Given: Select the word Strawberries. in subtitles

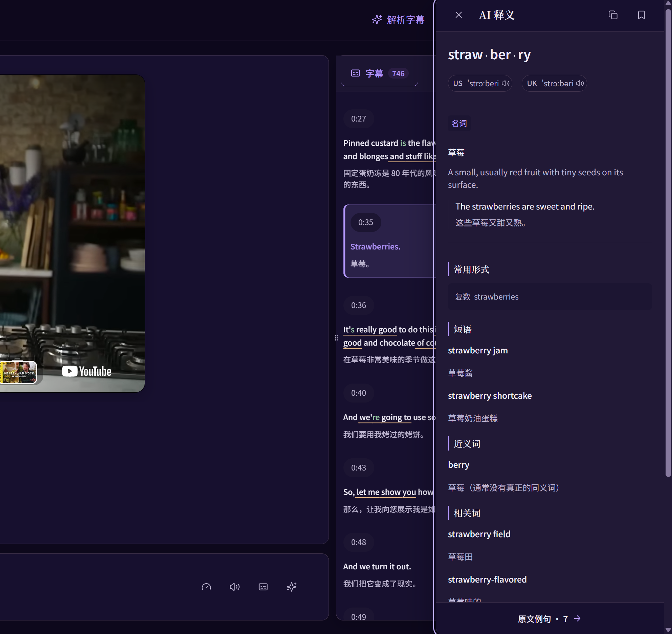Looking at the screenshot, I should click(375, 247).
